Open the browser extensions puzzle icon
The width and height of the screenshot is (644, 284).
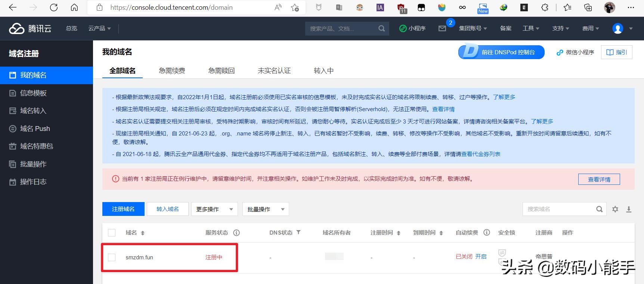pos(545,7)
